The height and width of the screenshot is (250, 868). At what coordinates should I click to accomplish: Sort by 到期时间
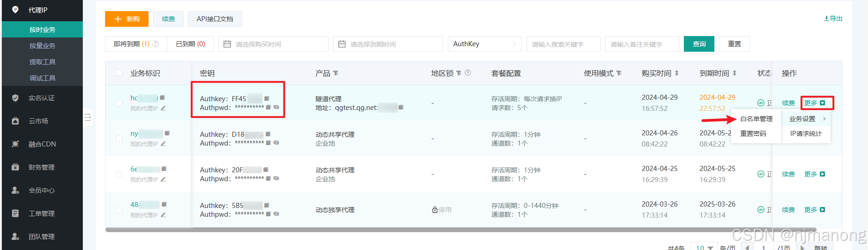[734, 73]
